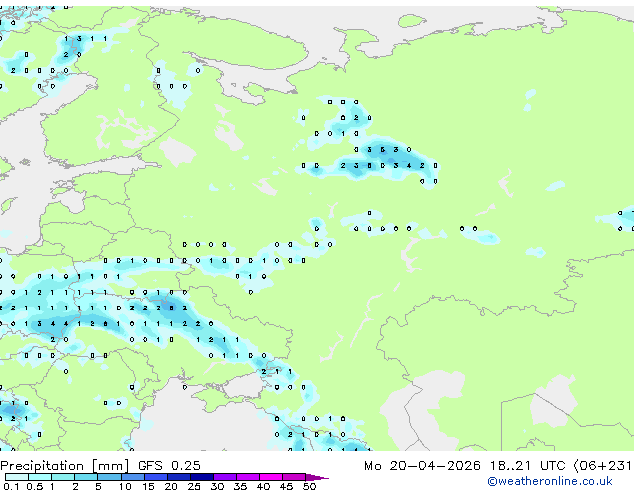Screen dimensions: 634x490
Task: Click the legend label '15'
Action: pyautogui.click(x=148, y=486)
